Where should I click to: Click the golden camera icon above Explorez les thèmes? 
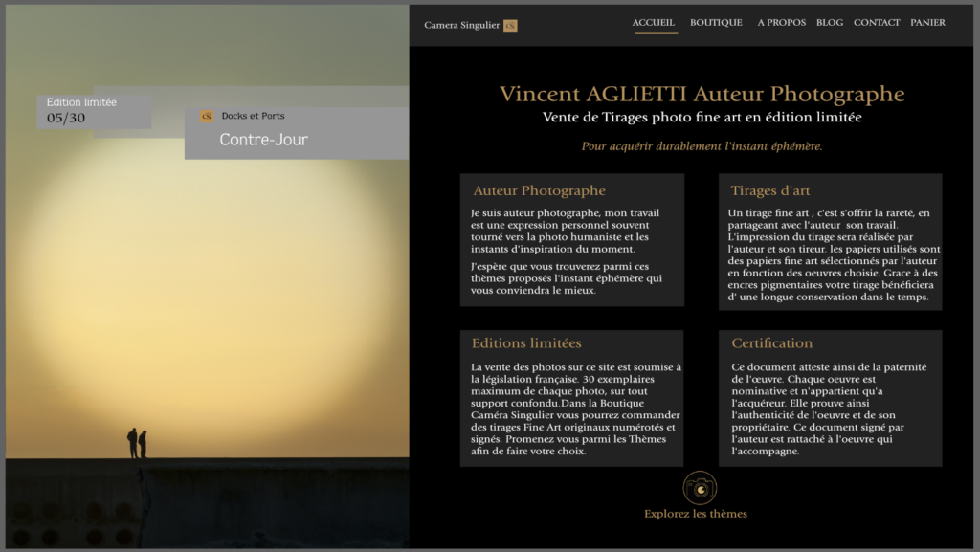click(x=700, y=488)
